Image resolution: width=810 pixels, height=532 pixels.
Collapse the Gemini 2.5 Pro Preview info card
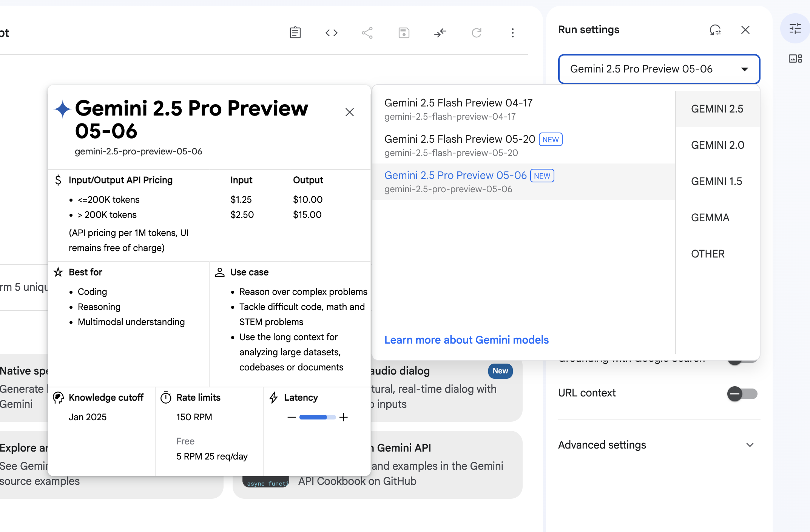[x=349, y=112]
